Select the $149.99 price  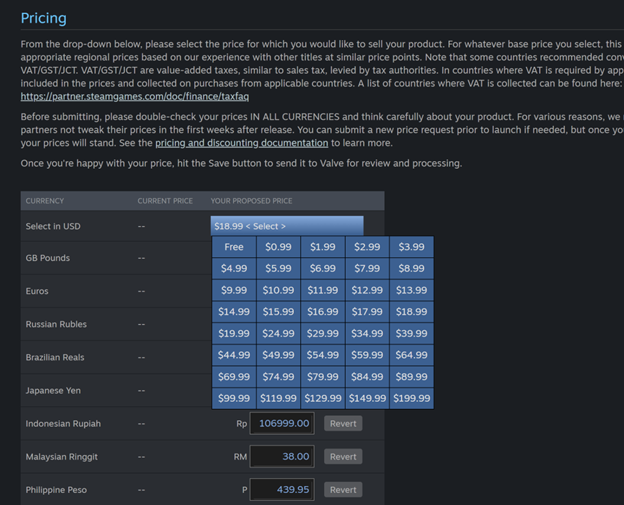[367, 398]
